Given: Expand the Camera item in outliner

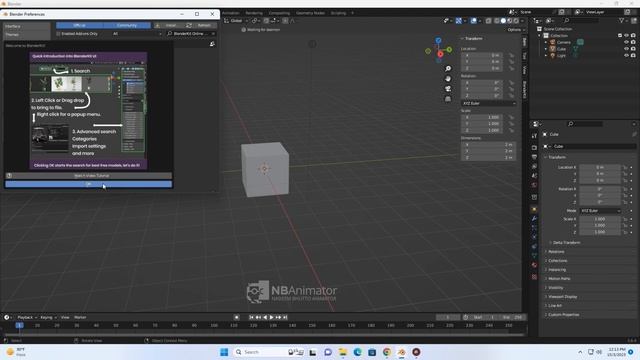Looking at the screenshot, I should tap(546, 42).
